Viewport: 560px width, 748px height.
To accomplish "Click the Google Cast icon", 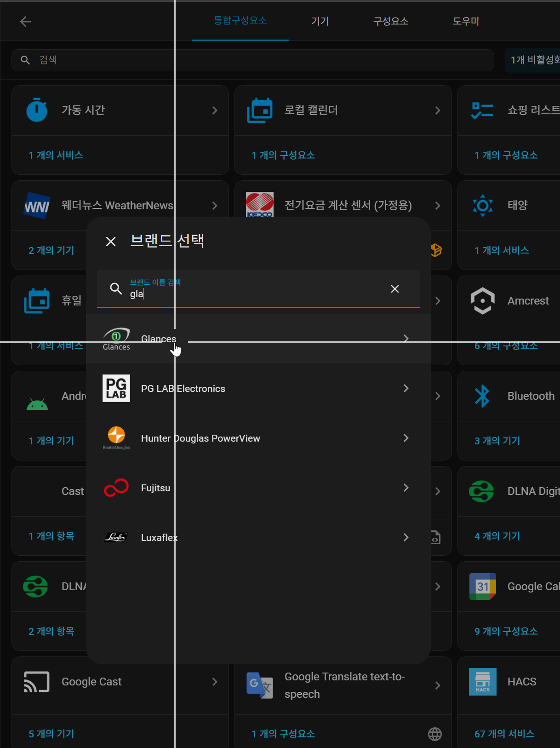I will [x=37, y=682].
